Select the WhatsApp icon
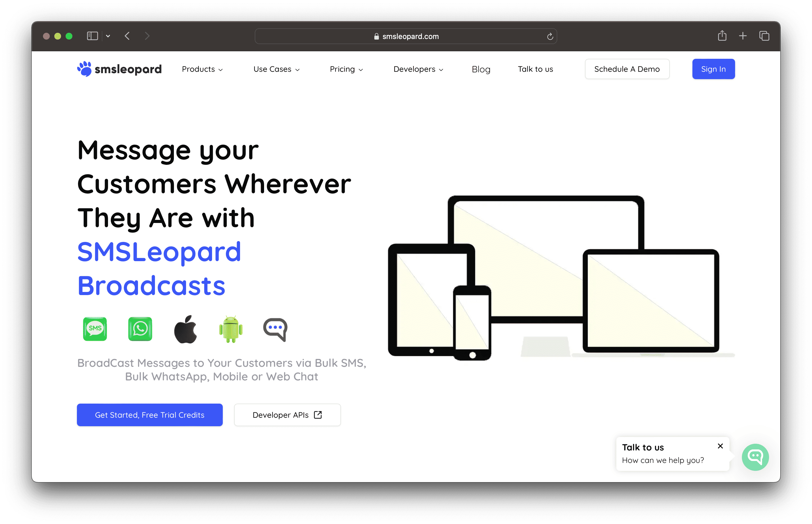 [140, 329]
